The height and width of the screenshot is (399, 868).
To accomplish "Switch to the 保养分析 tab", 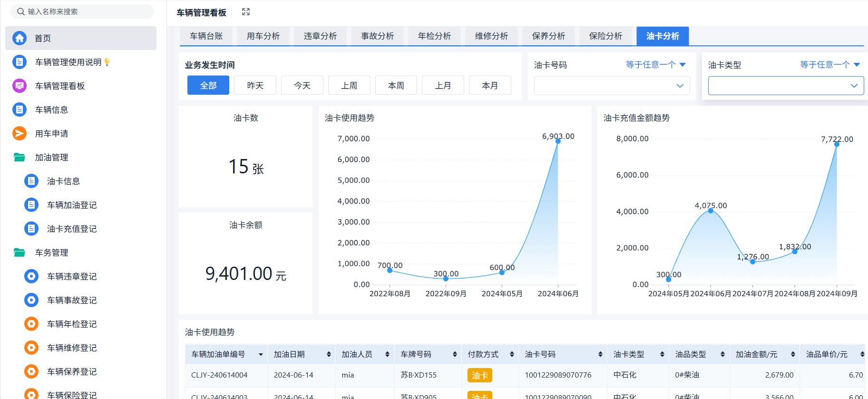I will (548, 36).
